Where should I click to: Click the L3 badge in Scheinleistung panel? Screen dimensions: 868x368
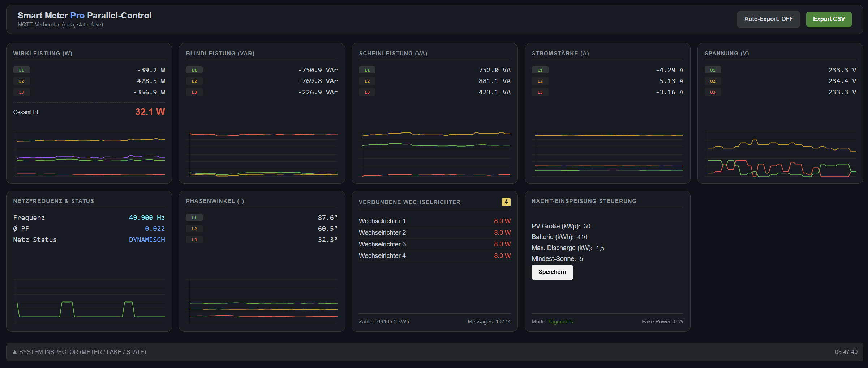coord(367,92)
